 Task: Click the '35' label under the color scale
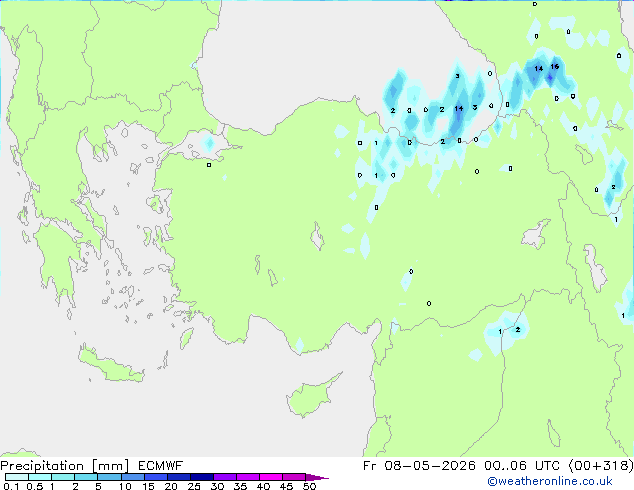240,486
